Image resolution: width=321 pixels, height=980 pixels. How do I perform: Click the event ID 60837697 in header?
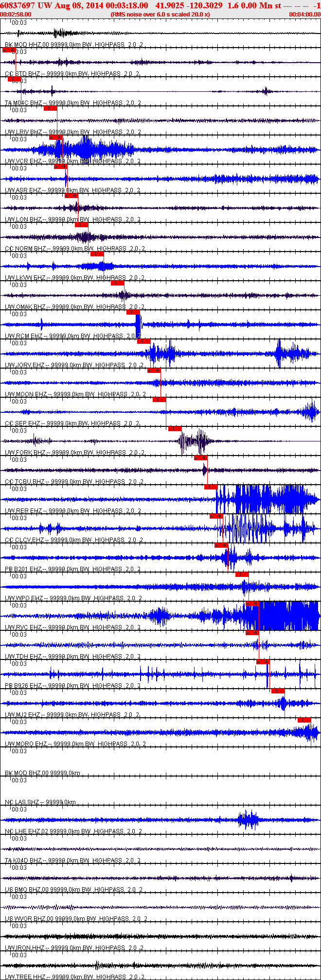tap(18, 5)
